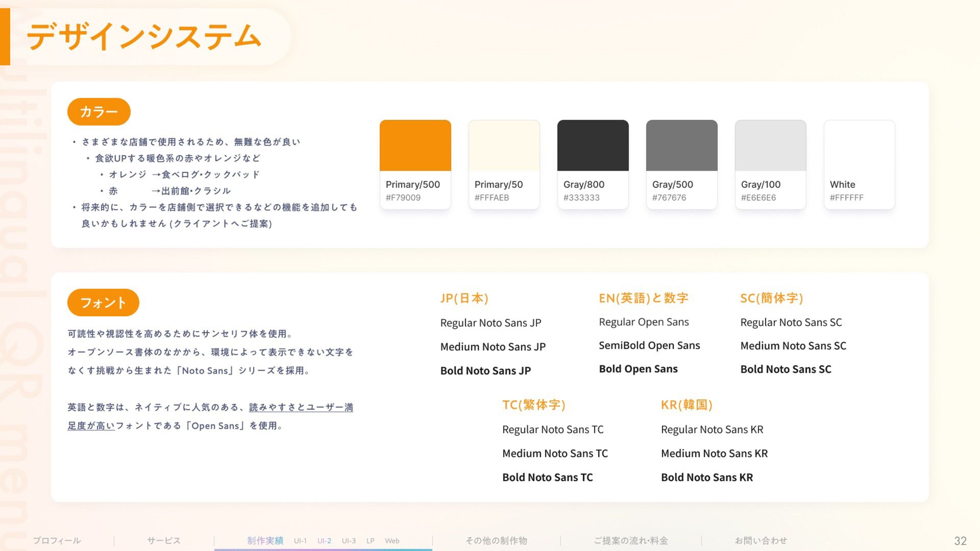Screen dimensions: 980x551
Task: Click the 可読性や視認性を高める sentence
Action: [181, 334]
